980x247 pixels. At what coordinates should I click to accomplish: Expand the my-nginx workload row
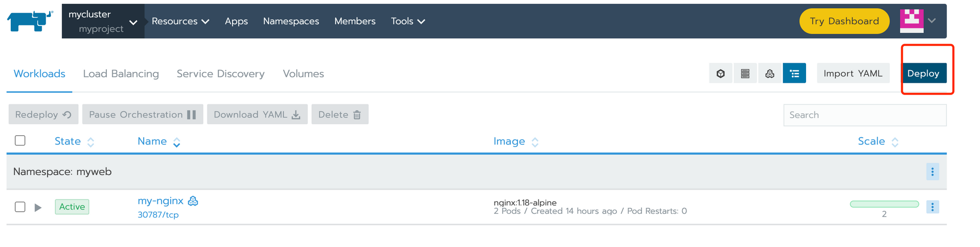38,207
